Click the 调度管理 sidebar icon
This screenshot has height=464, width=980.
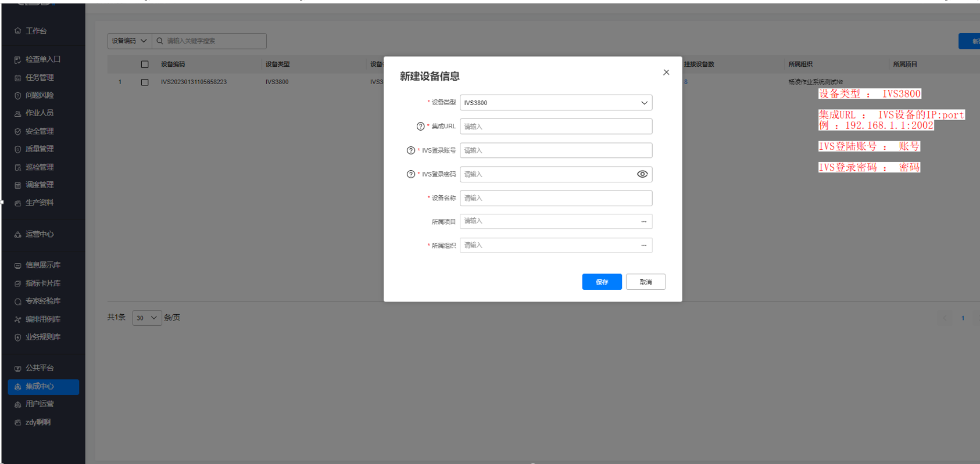[17, 185]
